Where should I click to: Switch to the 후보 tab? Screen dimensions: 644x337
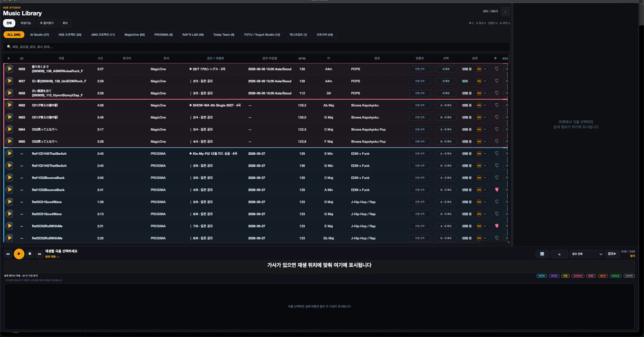65,23
